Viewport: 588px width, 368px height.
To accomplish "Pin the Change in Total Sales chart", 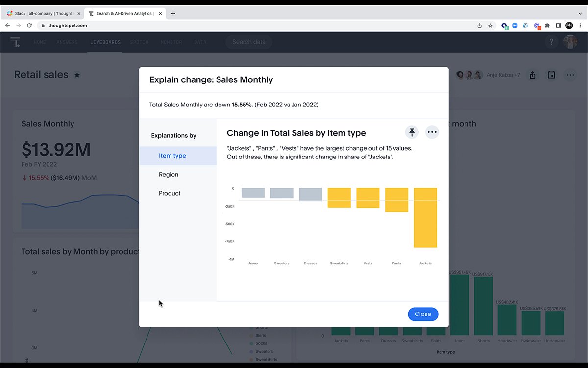I will tap(412, 132).
